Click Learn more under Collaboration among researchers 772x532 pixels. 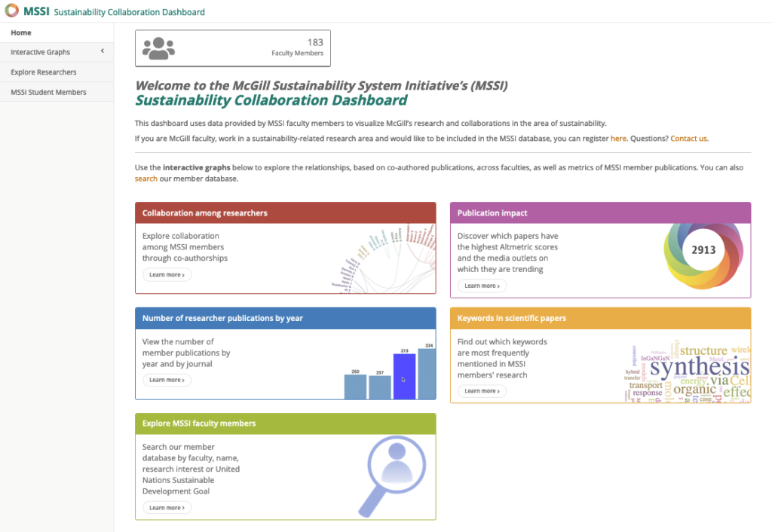pyautogui.click(x=167, y=275)
